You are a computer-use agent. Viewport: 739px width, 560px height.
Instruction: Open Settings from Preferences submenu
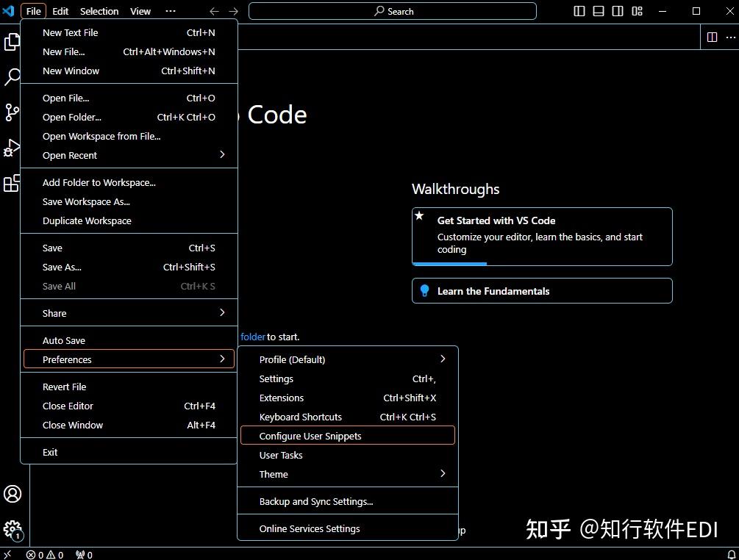[348, 378]
